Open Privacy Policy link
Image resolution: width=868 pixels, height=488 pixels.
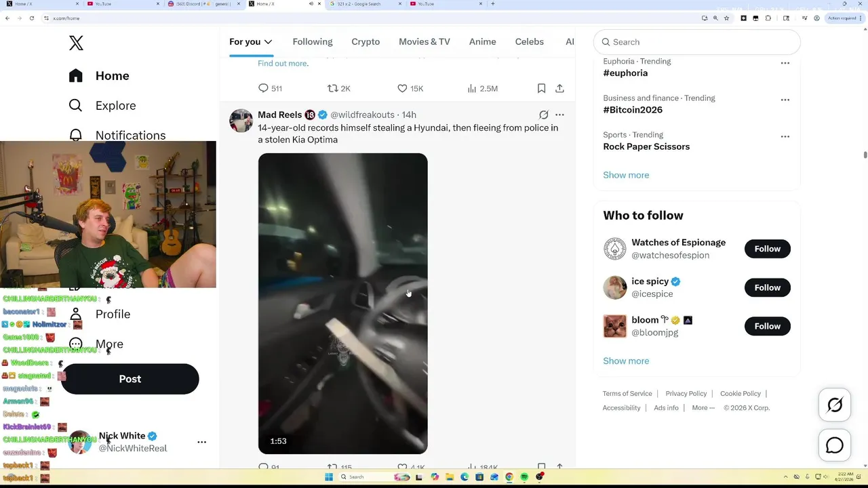click(686, 394)
